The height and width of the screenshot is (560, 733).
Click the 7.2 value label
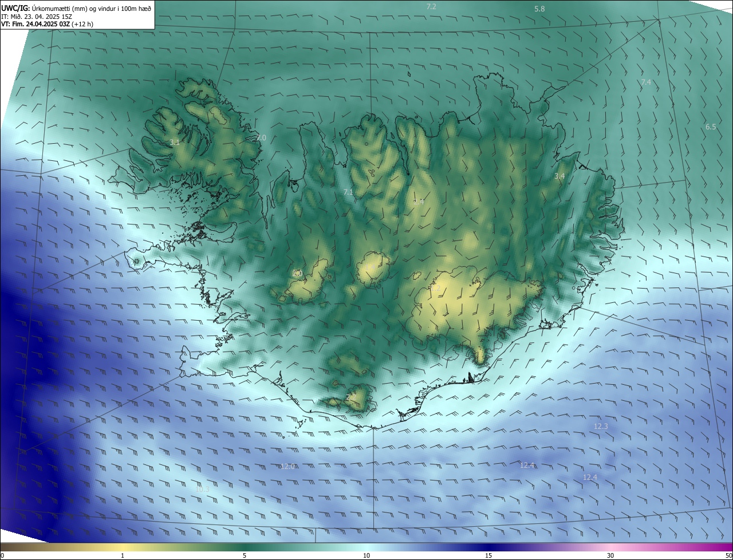click(x=432, y=7)
